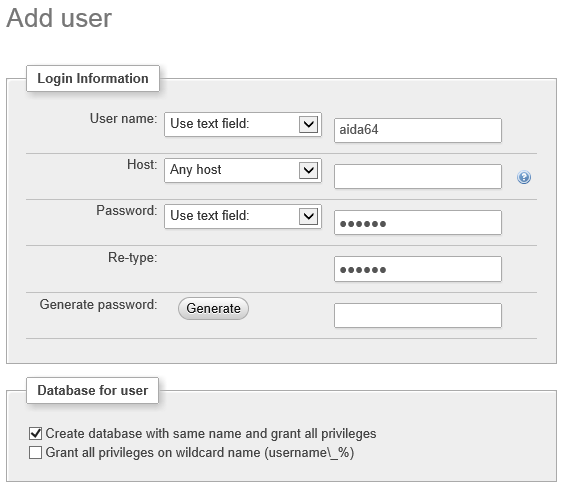Click the 'Login Information' legend

click(93, 78)
